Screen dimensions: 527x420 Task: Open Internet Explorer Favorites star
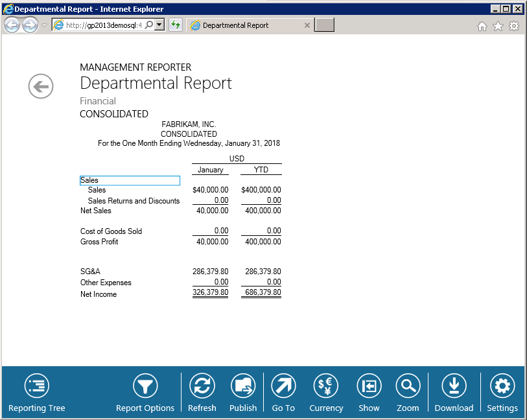498,26
